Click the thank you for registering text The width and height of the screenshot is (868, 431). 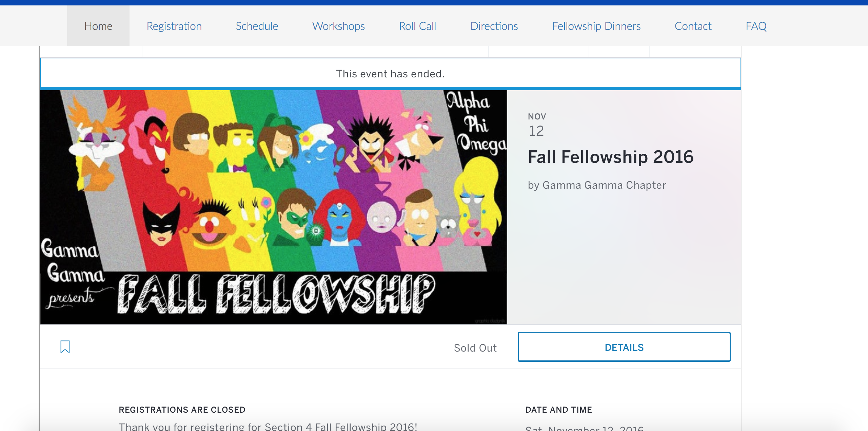point(268,426)
